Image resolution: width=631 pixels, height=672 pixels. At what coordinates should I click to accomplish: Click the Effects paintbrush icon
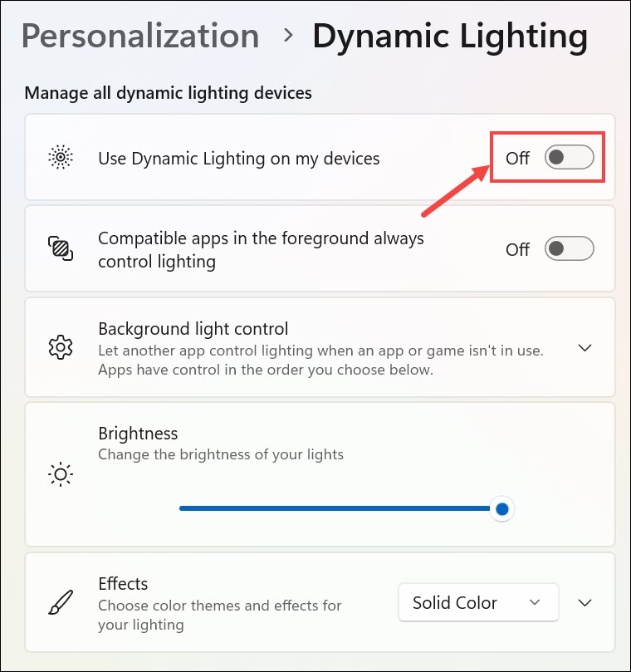61,603
